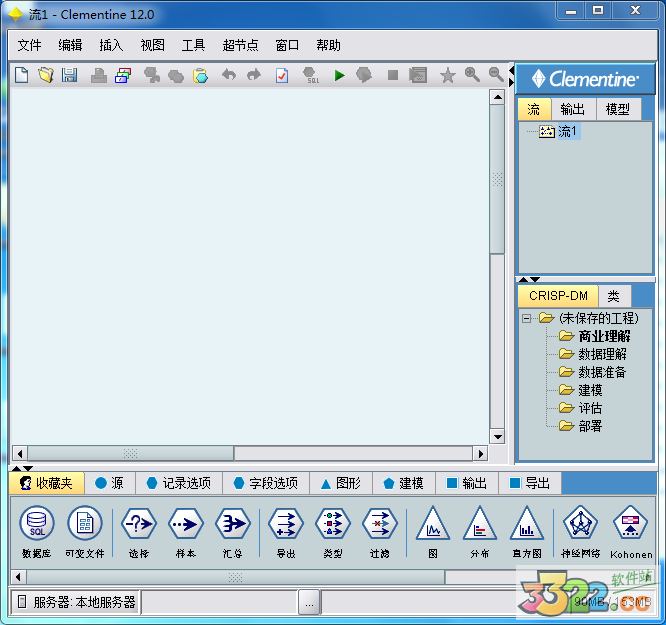Select the 流1 stream entry

(x=559, y=131)
